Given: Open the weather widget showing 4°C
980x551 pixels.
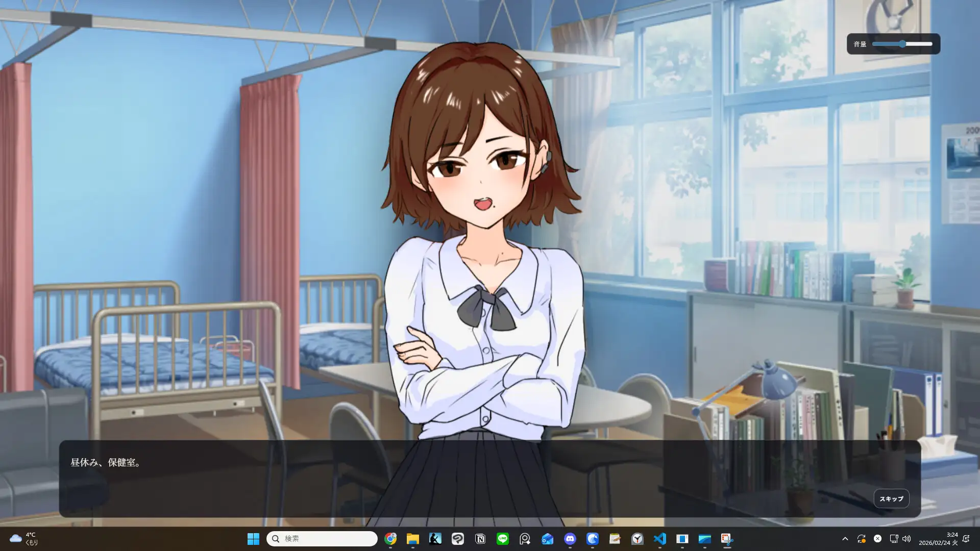Looking at the screenshot, I should 24,539.
